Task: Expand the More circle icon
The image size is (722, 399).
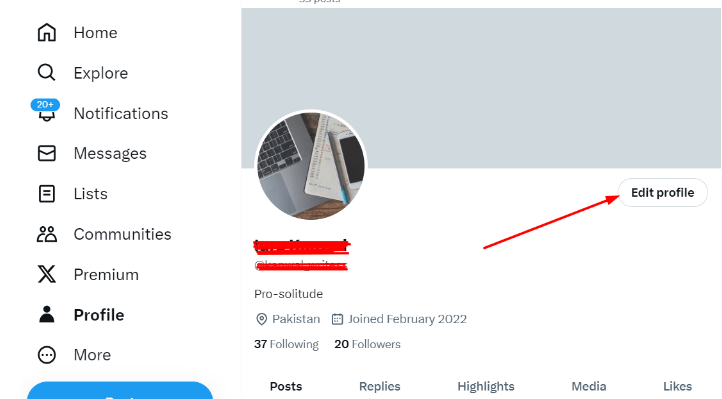Action: coord(47,355)
